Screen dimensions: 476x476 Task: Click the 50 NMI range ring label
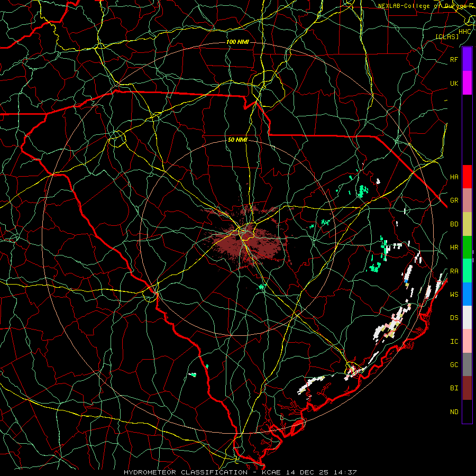237,140
